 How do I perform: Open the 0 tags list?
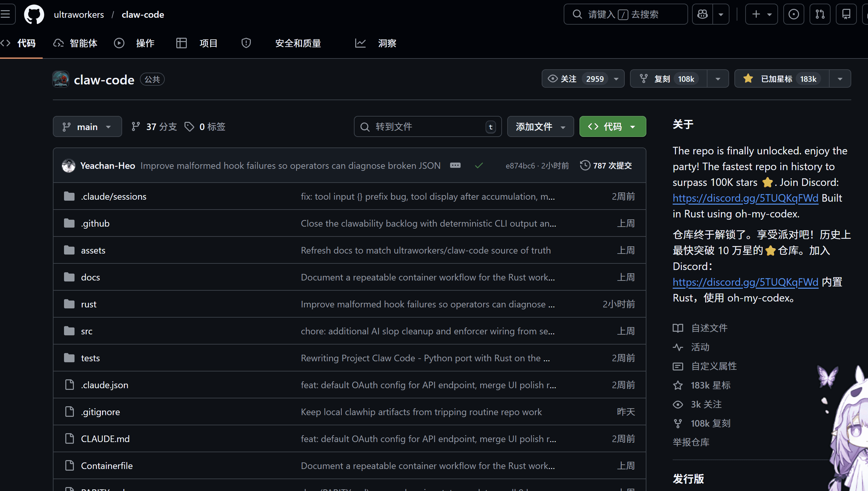coord(205,127)
